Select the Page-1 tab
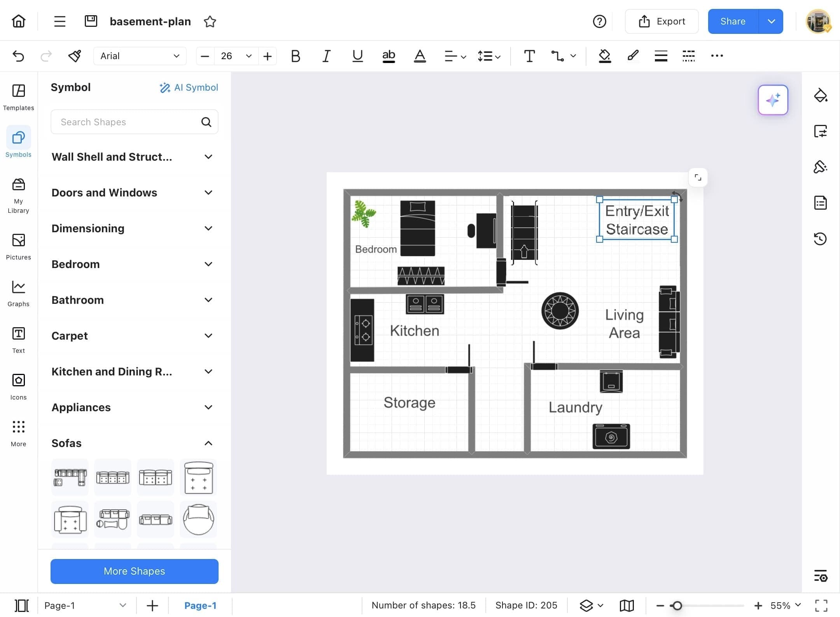 200,605
